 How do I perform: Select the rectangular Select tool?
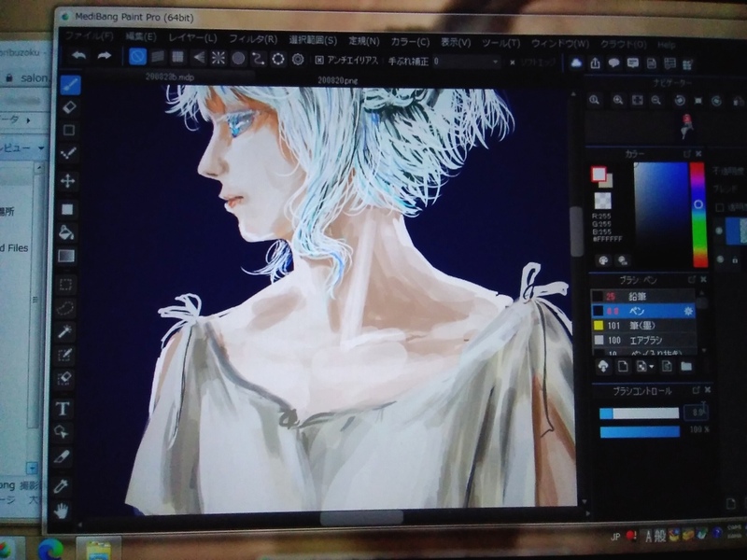[x=65, y=285]
